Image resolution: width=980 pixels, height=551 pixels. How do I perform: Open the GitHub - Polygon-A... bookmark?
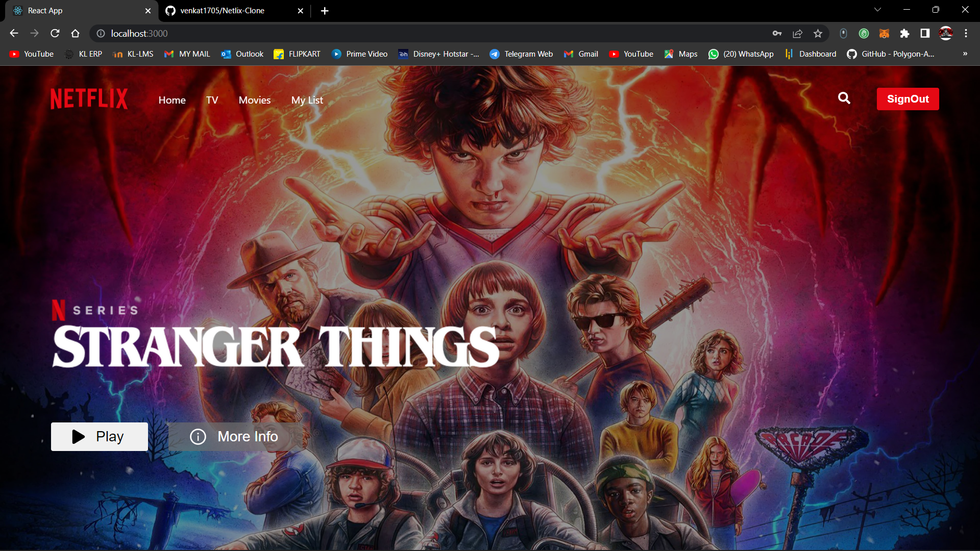(891, 54)
